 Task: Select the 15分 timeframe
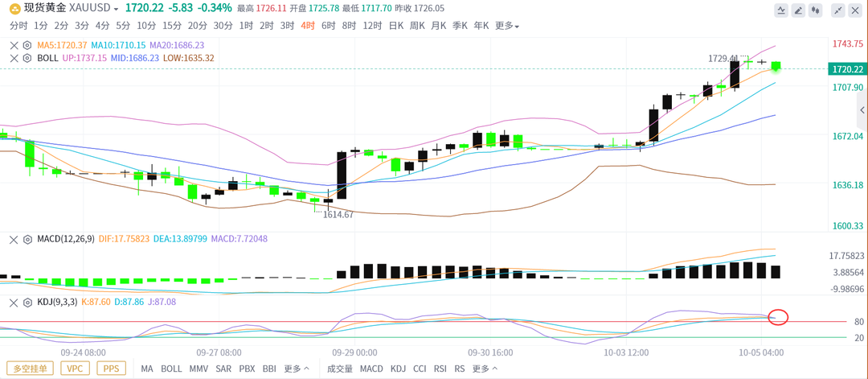[172, 26]
